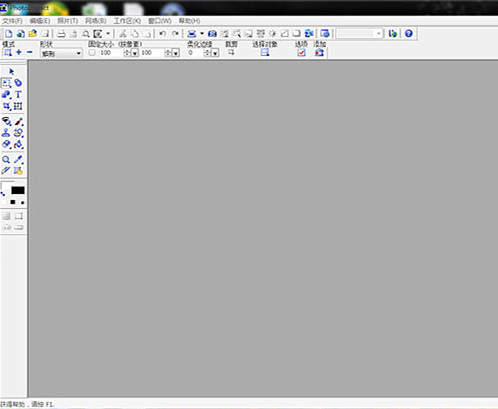Open the dropdown beside the preview toolbar icon
This screenshot has height=409, width=498.
click(x=108, y=34)
